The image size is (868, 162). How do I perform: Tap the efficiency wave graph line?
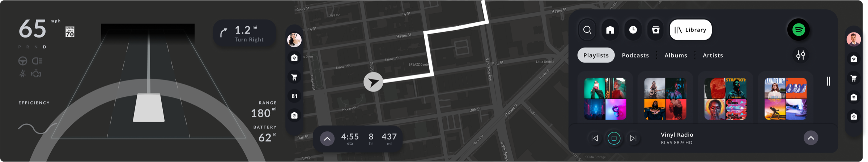point(37,128)
